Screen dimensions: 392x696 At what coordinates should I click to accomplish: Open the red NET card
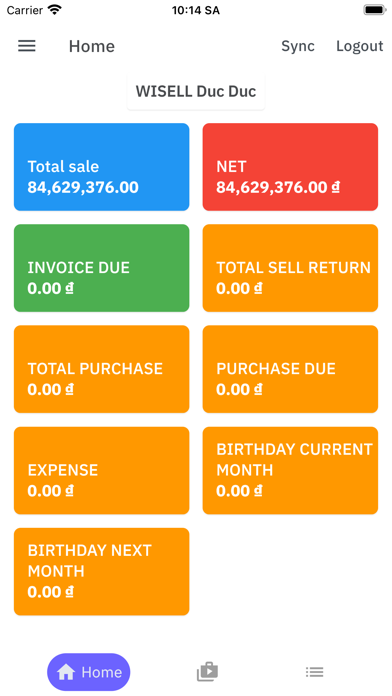tap(290, 167)
